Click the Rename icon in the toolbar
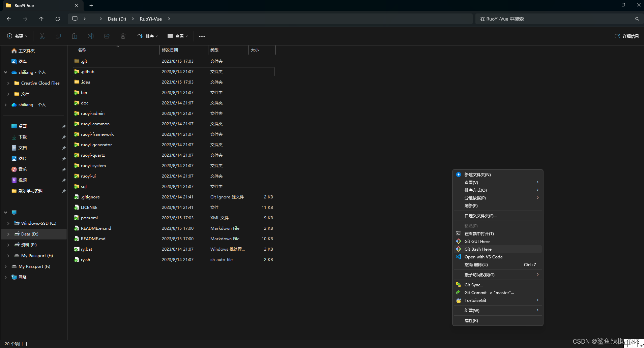The height and width of the screenshot is (348, 644). click(91, 36)
